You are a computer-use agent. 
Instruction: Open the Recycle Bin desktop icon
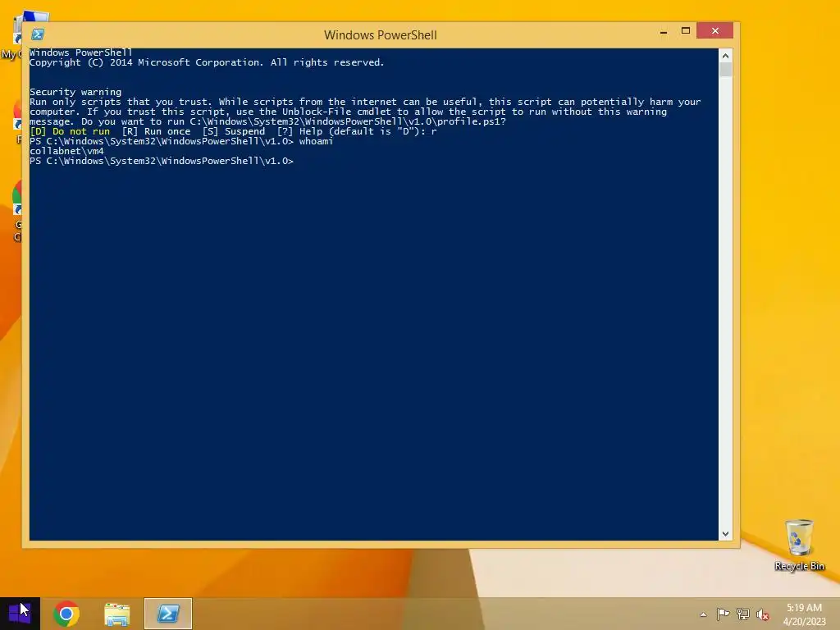799,545
